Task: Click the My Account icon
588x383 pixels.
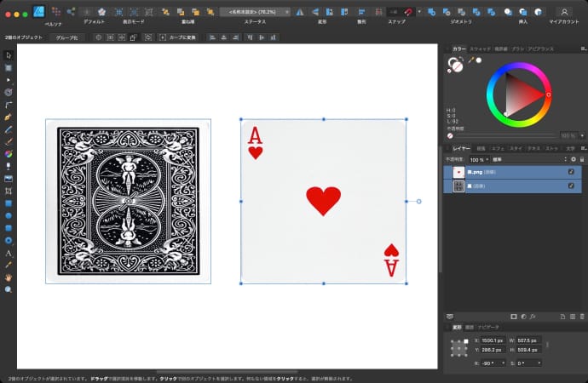Action: coord(563,12)
